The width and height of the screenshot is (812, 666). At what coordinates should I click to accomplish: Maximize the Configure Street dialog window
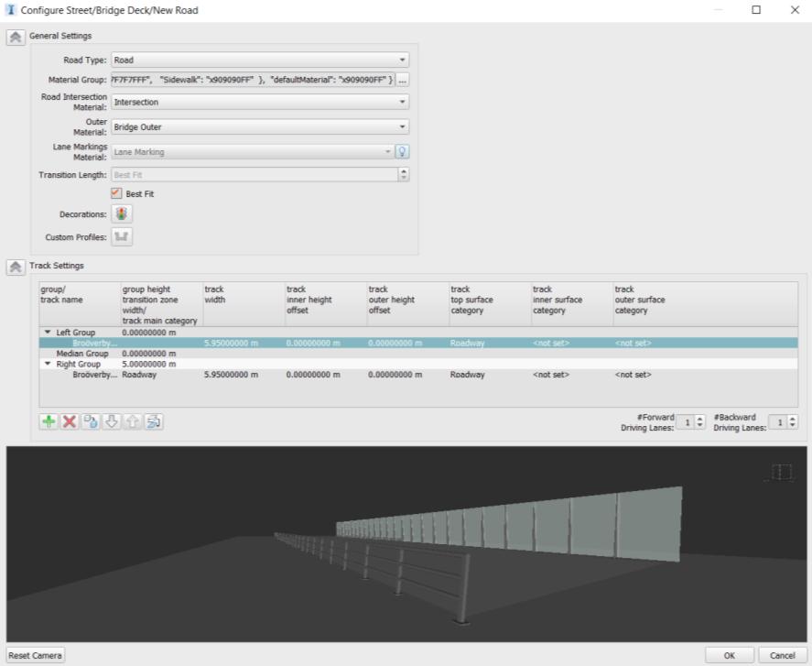coord(756,10)
